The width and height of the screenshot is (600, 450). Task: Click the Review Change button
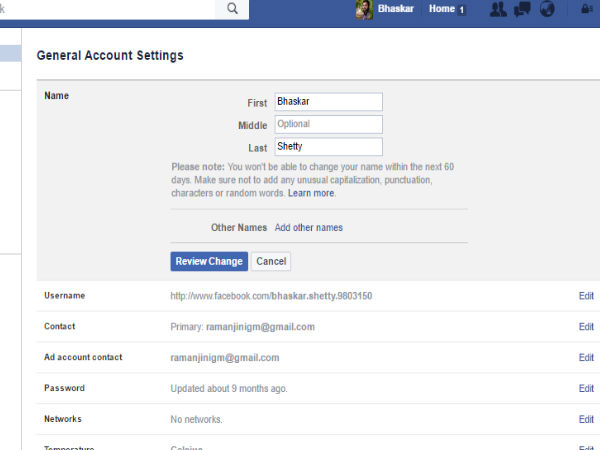[x=209, y=261]
